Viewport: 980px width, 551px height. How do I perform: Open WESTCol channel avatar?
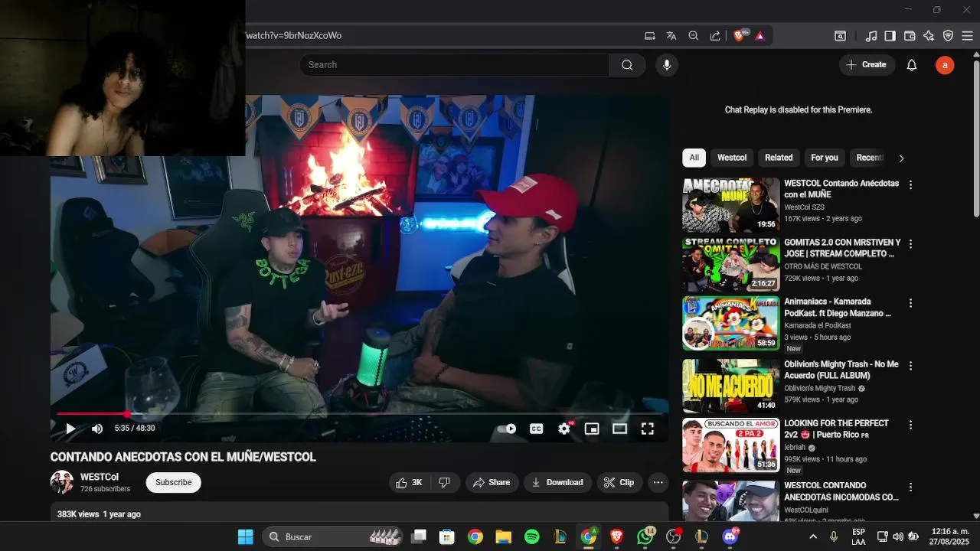click(62, 482)
